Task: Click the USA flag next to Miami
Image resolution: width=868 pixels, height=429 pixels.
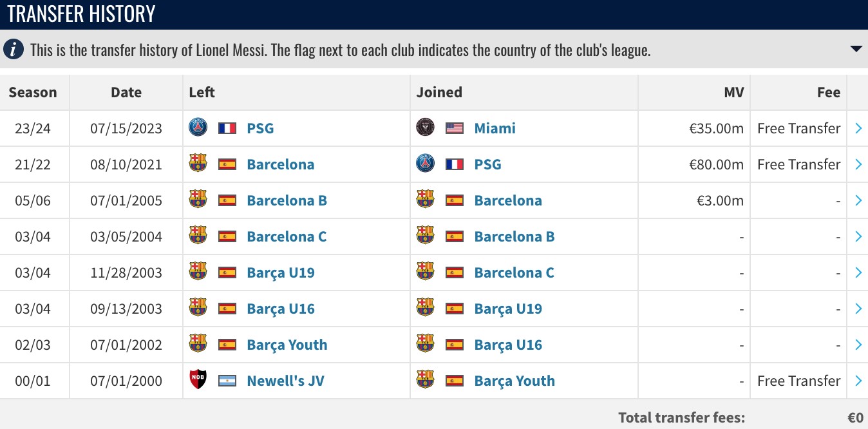Action: pos(455,128)
